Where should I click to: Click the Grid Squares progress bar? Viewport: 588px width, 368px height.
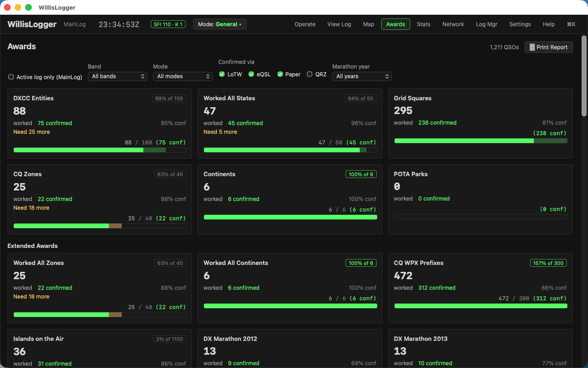481,141
